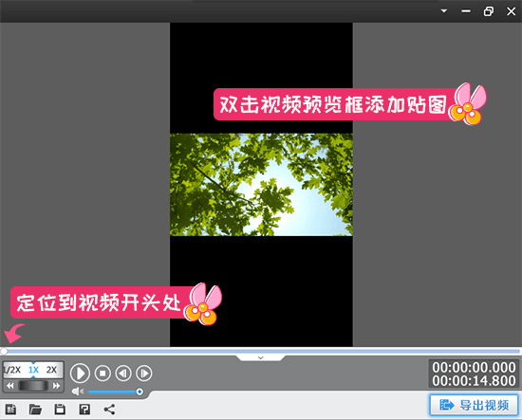The height and width of the screenshot is (420, 522).
Task: Click the volume slider handle
Action: [x=140, y=392]
